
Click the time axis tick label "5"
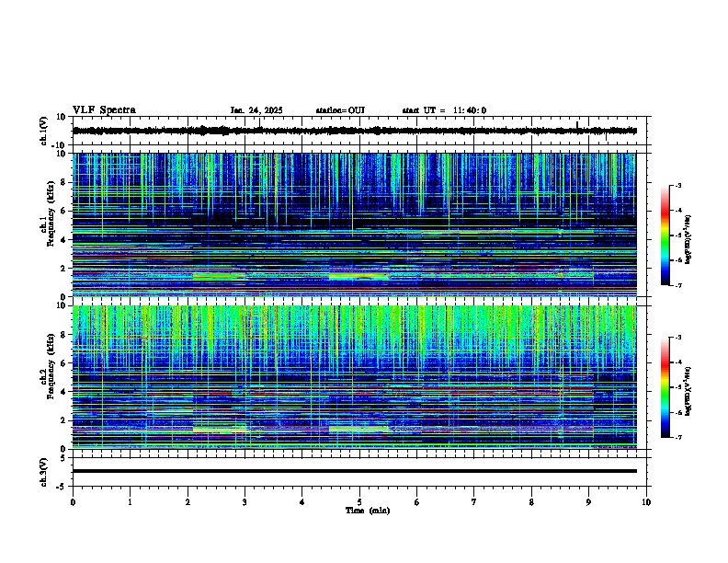coord(359,502)
